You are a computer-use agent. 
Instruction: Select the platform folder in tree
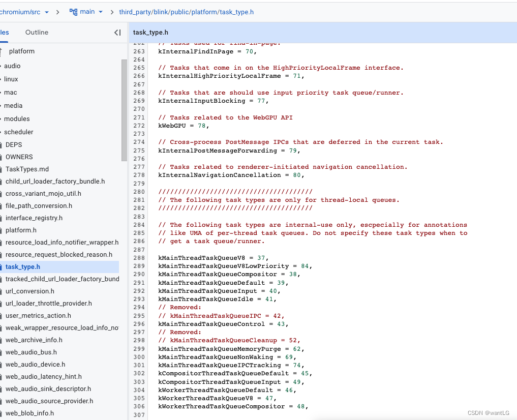22,51
